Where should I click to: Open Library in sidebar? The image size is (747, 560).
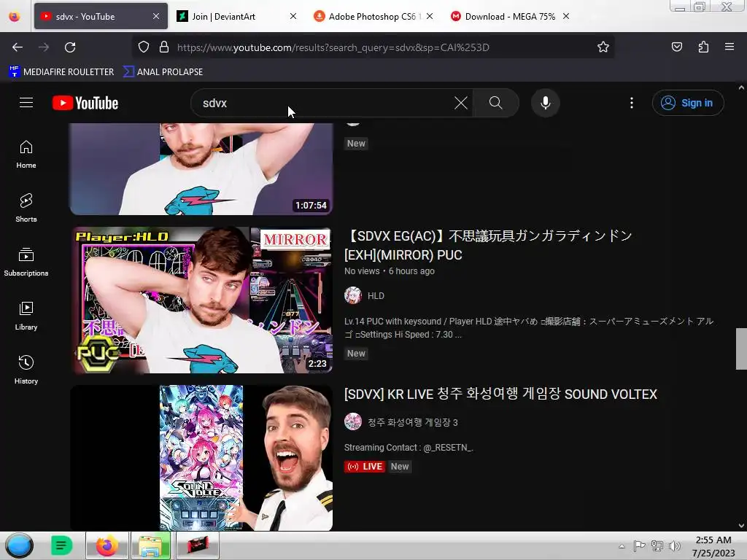tap(26, 316)
